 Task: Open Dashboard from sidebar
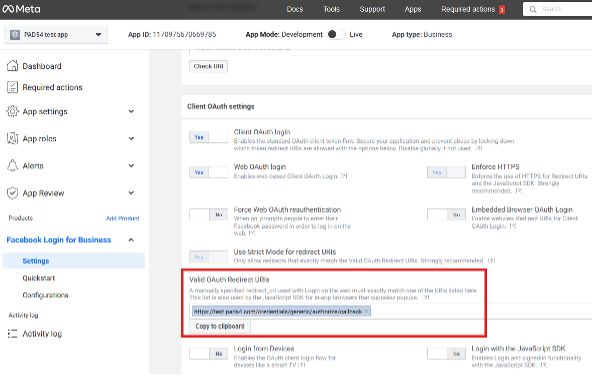pyautogui.click(x=42, y=66)
